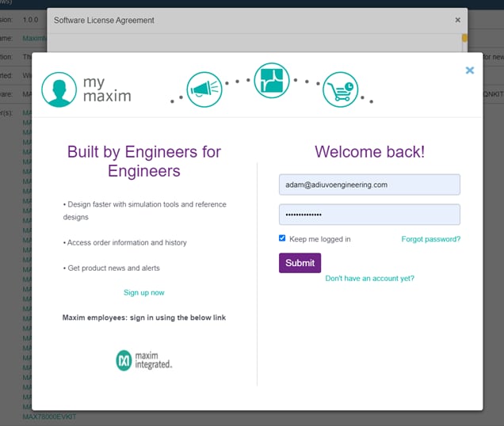Focus the password input field
The width and height of the screenshot is (504, 426).
pos(369,215)
